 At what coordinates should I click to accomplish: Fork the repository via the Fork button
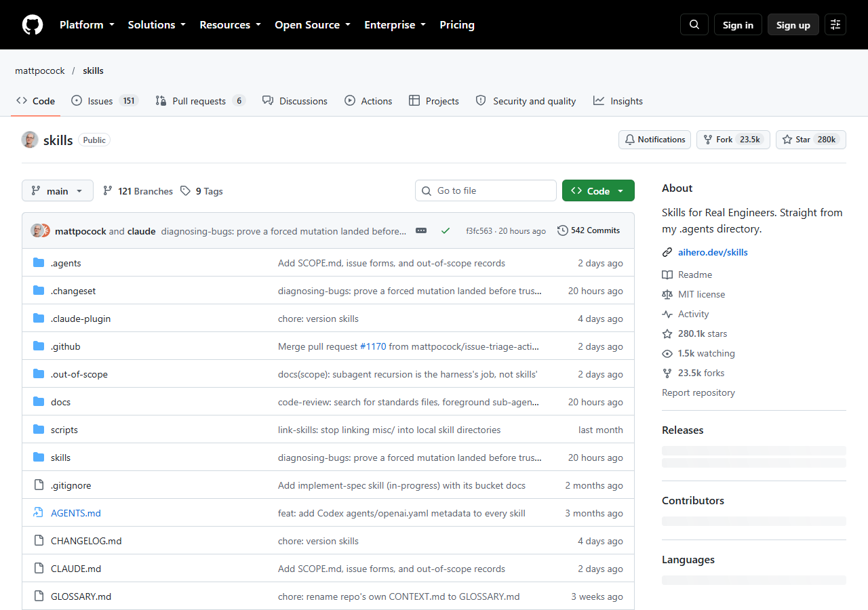coord(733,140)
